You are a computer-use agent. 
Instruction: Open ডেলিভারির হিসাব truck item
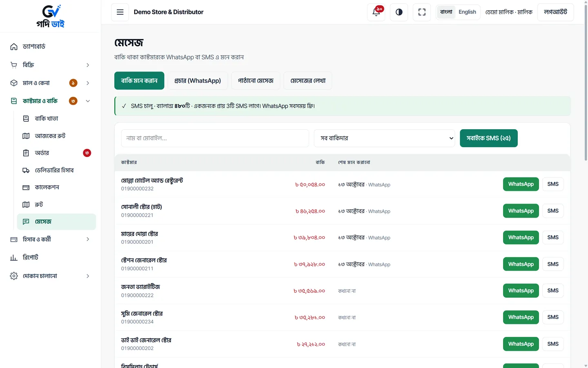(56, 170)
